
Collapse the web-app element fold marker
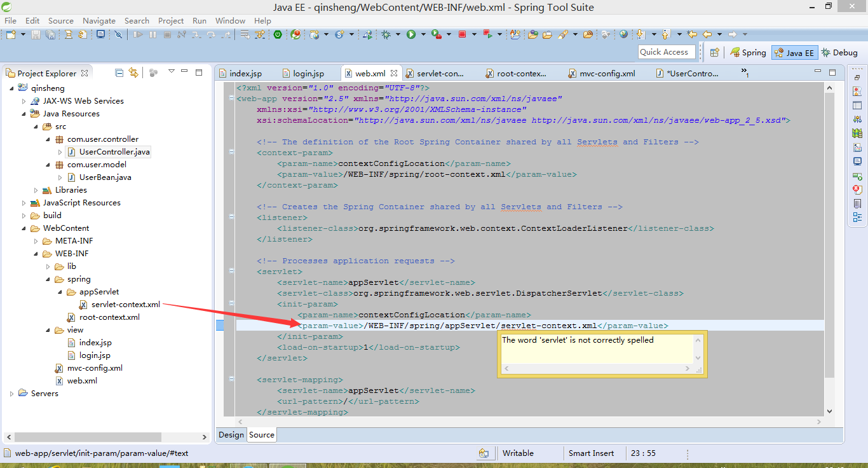231,99
